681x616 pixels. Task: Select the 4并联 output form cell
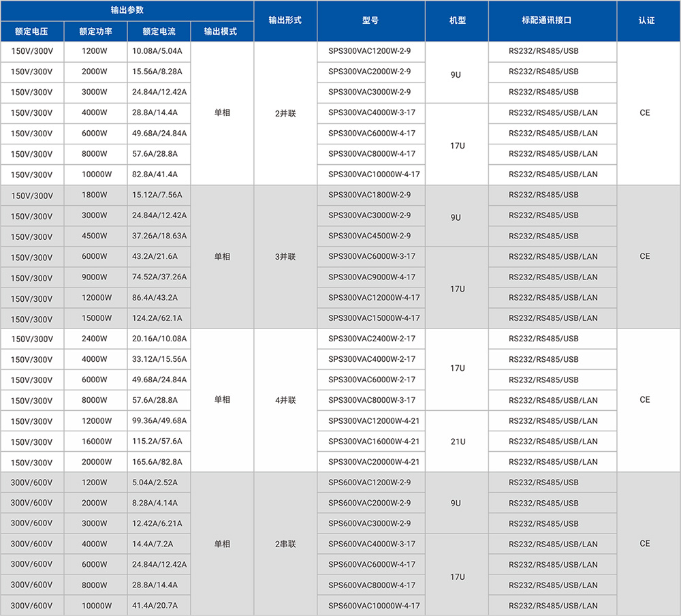coord(285,400)
